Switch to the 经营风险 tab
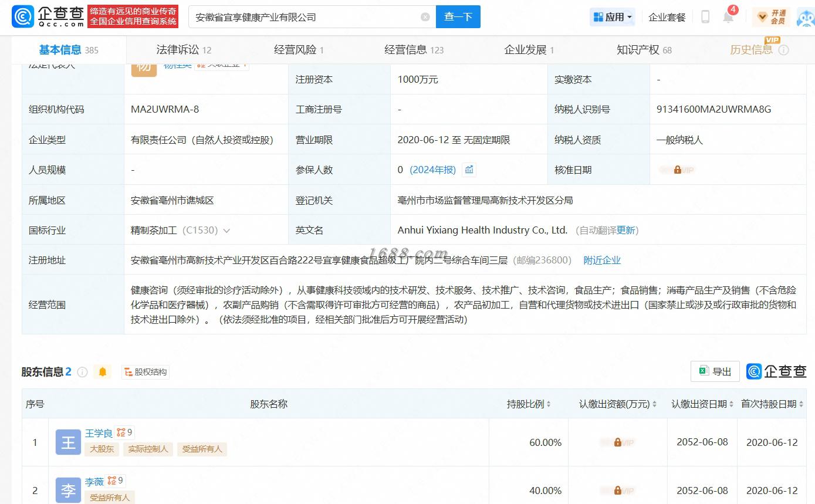This screenshot has width=815, height=504. pos(299,50)
